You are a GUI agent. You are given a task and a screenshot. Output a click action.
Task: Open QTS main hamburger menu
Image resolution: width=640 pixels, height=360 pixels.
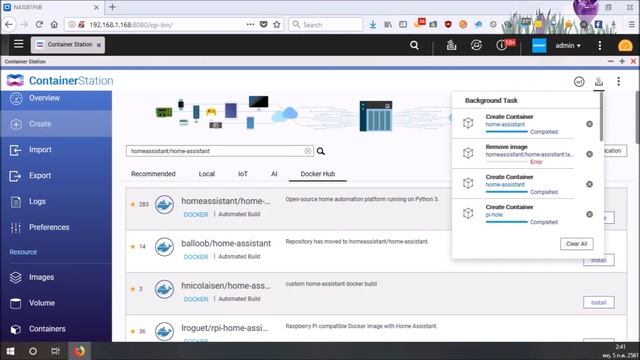(x=18, y=44)
